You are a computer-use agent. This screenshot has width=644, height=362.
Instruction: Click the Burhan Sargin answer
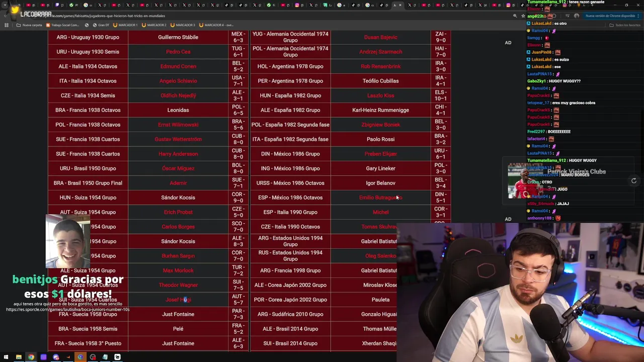(x=178, y=256)
